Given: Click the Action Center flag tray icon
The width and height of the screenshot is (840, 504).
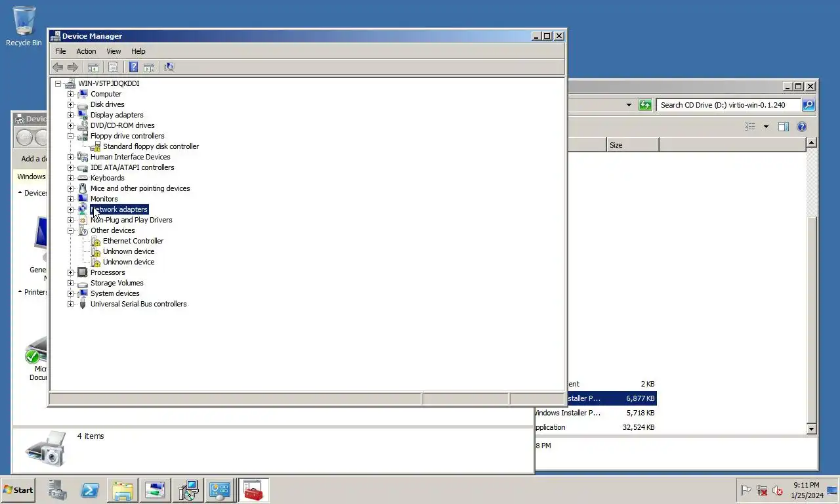Looking at the screenshot, I should pyautogui.click(x=745, y=490).
